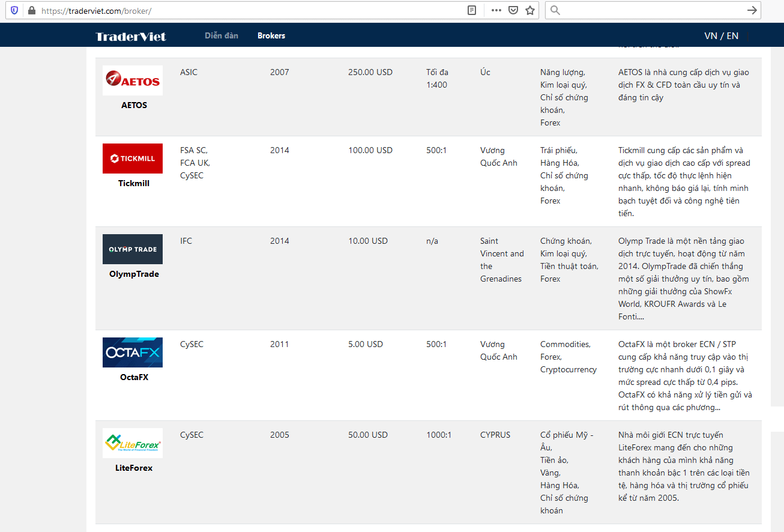Bookmark this page with star icon

pyautogui.click(x=530, y=10)
